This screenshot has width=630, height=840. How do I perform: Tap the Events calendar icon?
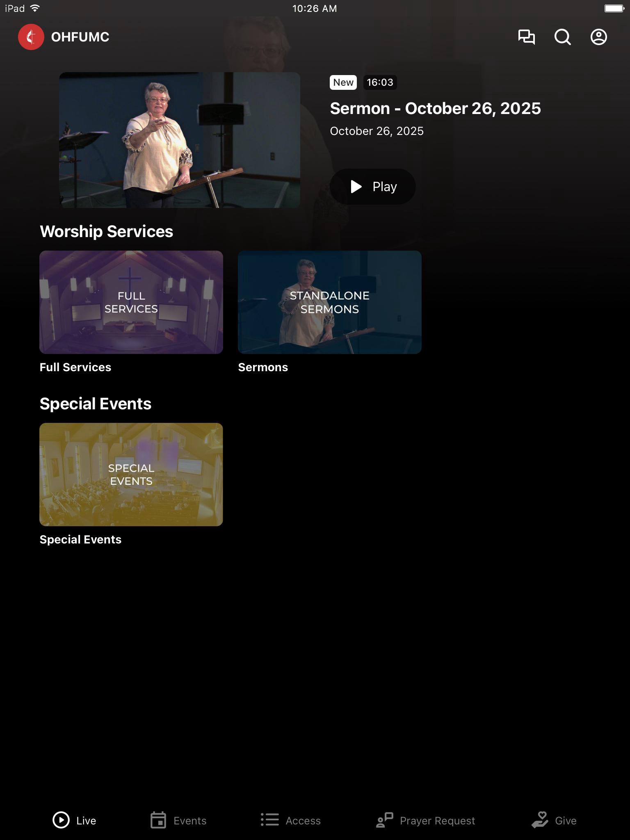tap(158, 820)
